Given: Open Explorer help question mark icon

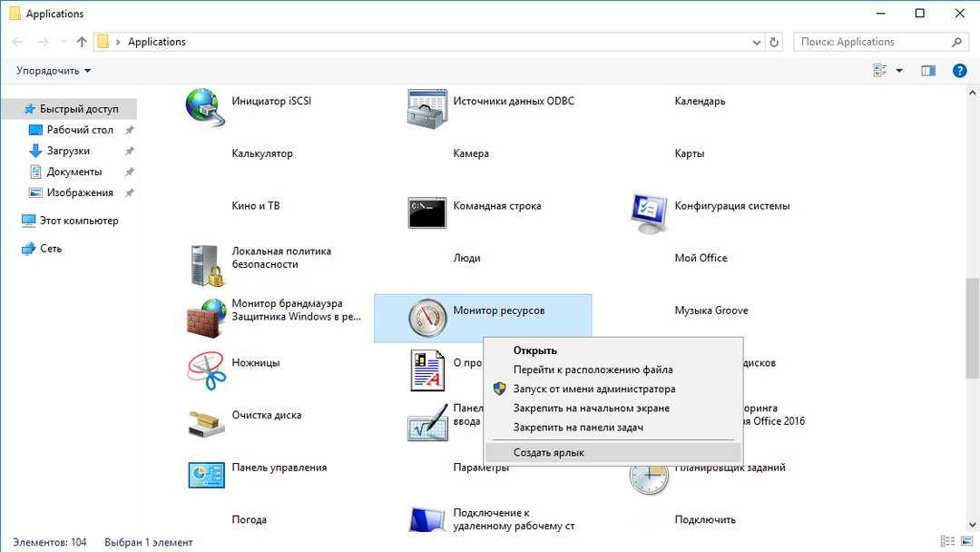Looking at the screenshot, I should [x=959, y=71].
